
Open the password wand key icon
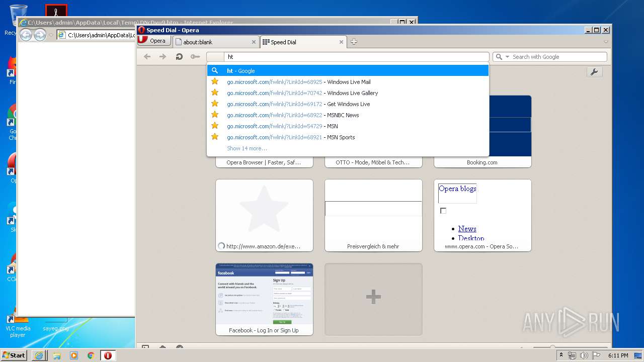click(195, 57)
